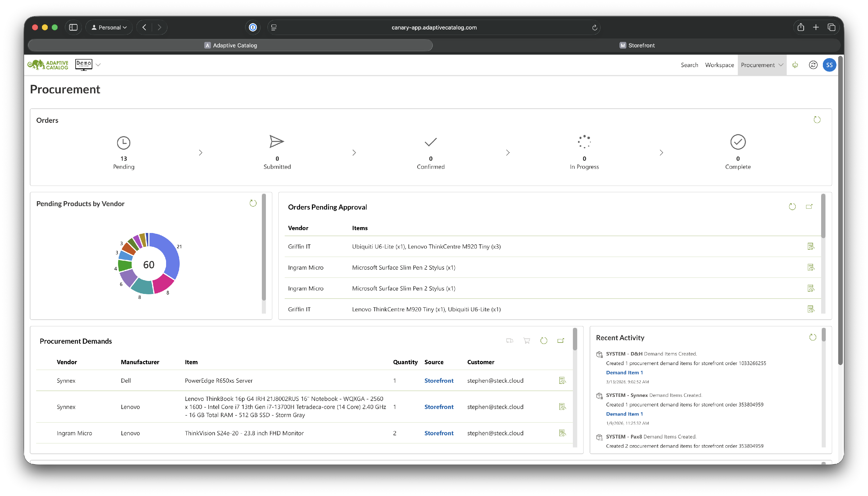The image size is (868, 496).
Task: Click the green bot icon beside Procurement
Action: 795,65
